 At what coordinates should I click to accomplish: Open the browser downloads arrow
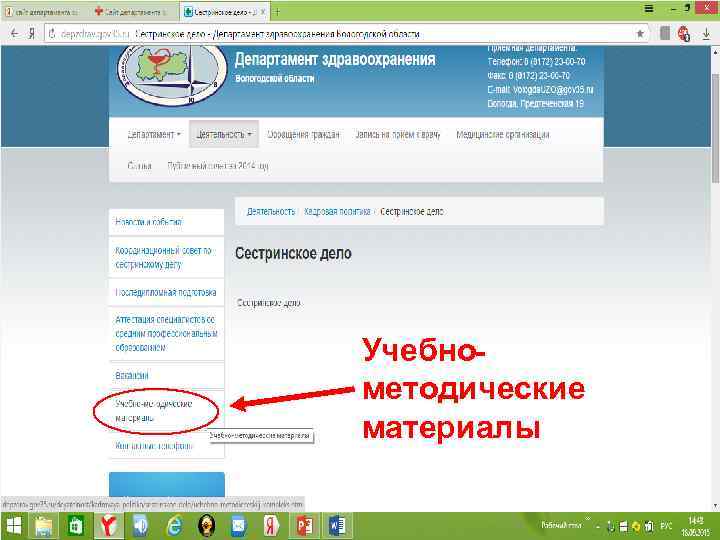(707, 34)
